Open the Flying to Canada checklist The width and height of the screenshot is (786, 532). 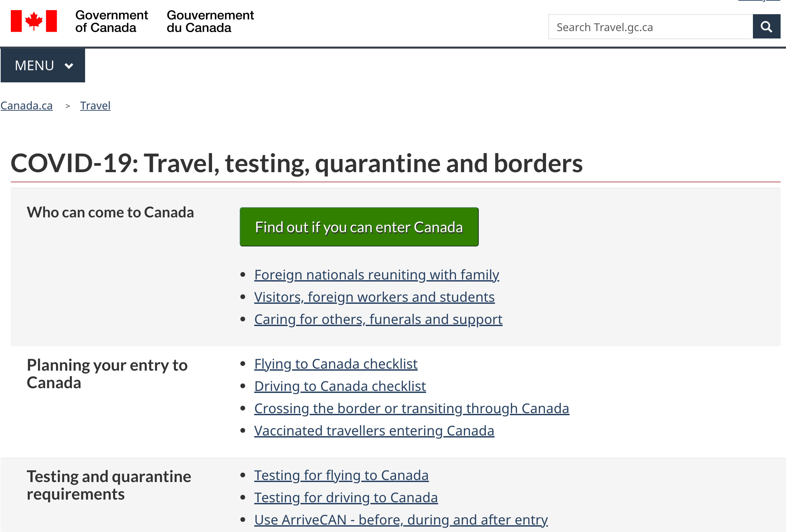336,364
